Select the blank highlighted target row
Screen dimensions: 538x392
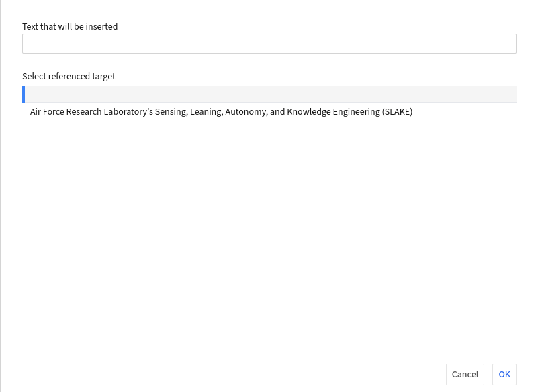pos(269,94)
